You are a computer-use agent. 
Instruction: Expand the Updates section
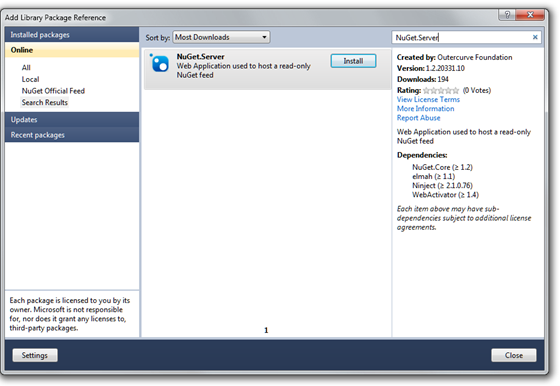pos(72,120)
